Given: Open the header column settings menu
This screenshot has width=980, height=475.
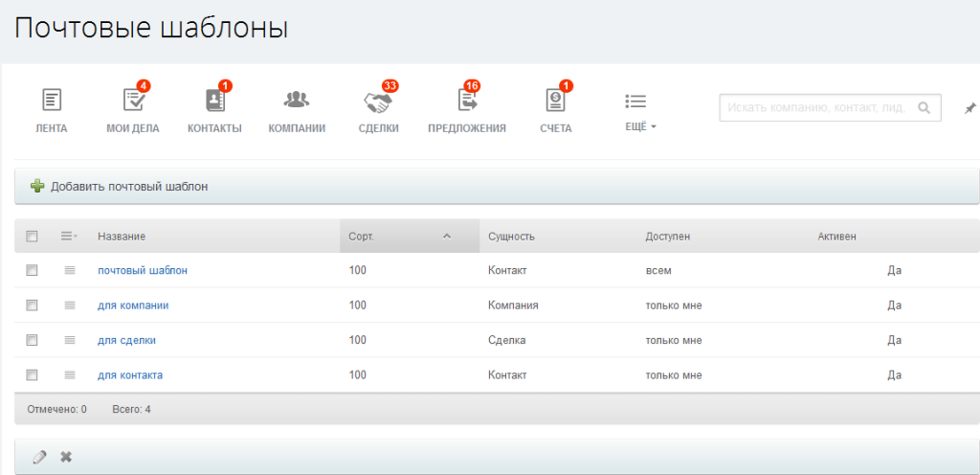Looking at the screenshot, I should [x=69, y=237].
